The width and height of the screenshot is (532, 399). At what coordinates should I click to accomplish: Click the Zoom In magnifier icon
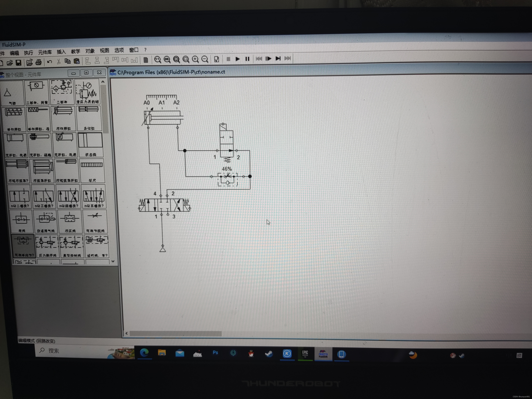pos(195,59)
